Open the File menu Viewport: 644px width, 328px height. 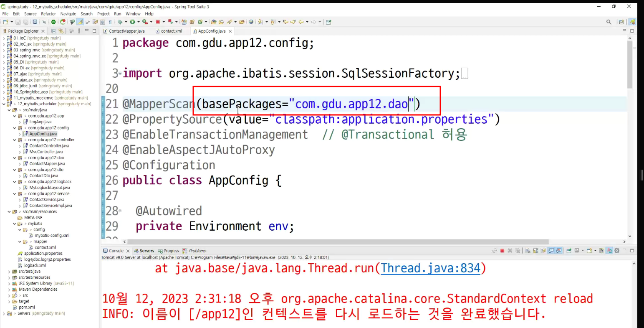5,14
